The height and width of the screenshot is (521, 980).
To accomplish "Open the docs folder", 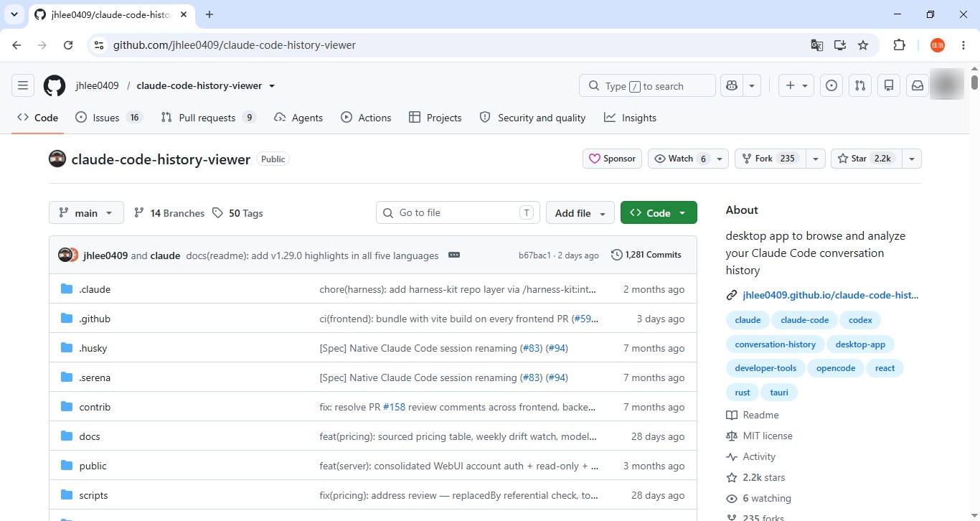I will pos(90,436).
